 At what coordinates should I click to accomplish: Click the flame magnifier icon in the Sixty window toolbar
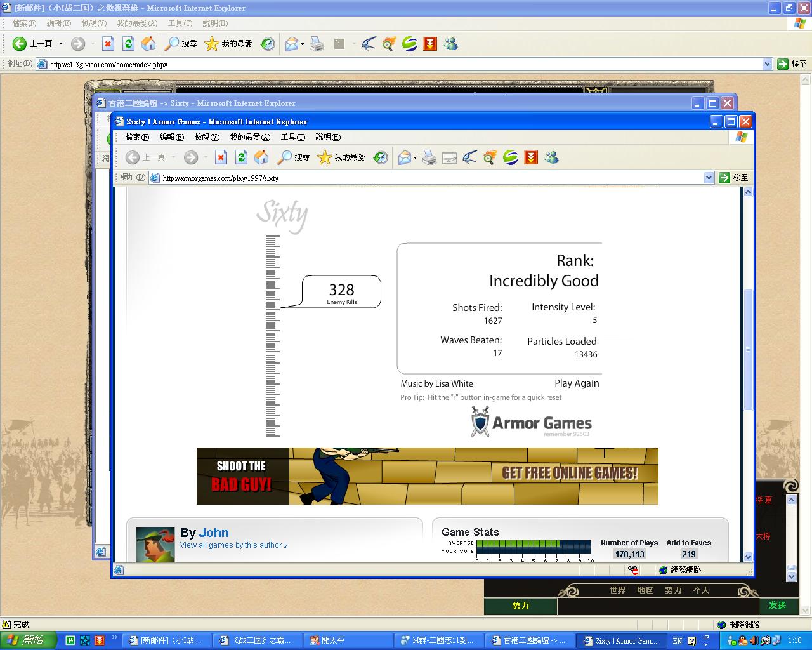coord(490,157)
